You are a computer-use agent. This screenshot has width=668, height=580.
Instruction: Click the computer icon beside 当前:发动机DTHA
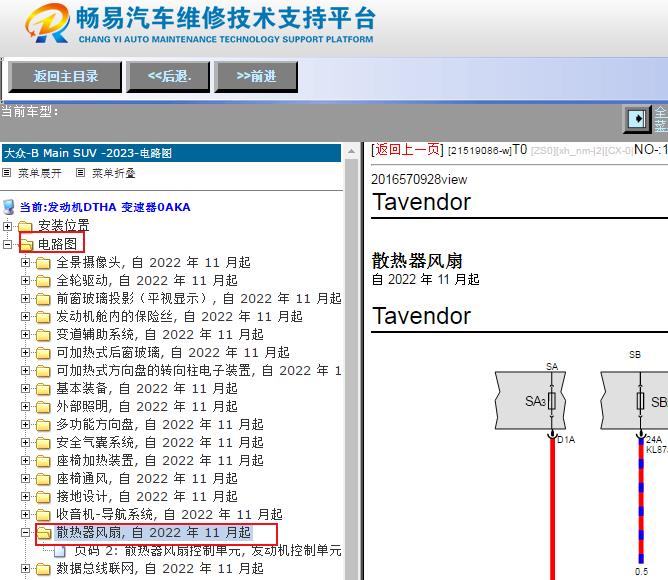(9, 207)
